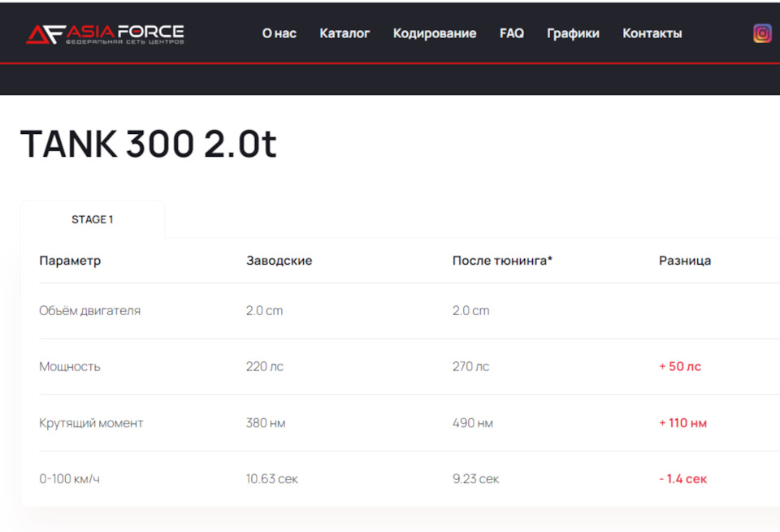
Task: Select the Объём двигателя row label
Action: (90, 311)
